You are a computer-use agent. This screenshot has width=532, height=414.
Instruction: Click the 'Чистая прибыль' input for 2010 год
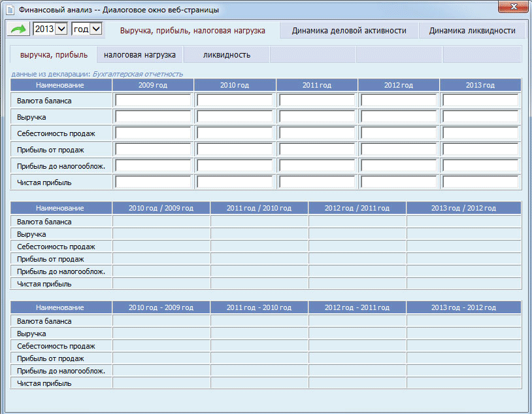[235, 182]
